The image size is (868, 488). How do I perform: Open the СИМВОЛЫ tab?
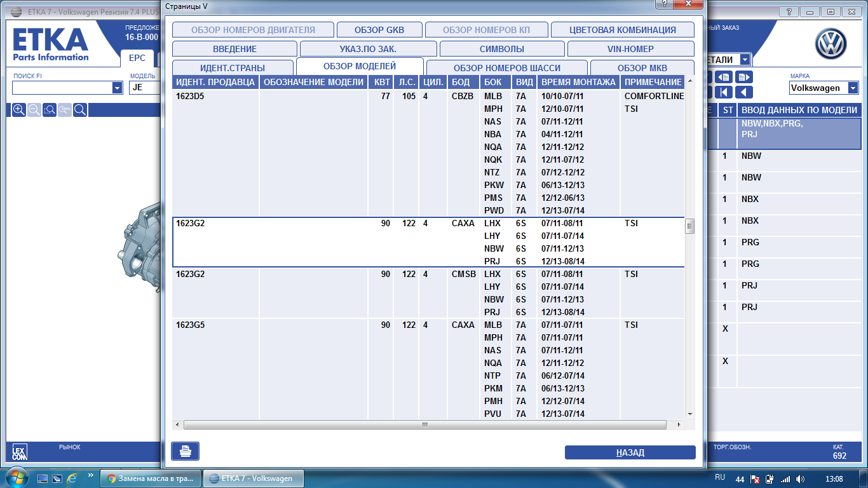click(x=502, y=49)
